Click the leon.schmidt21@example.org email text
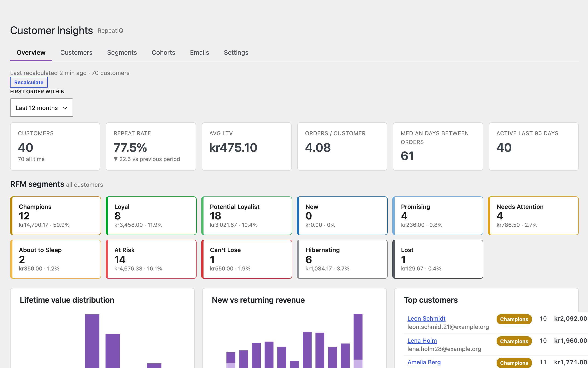 click(448, 327)
